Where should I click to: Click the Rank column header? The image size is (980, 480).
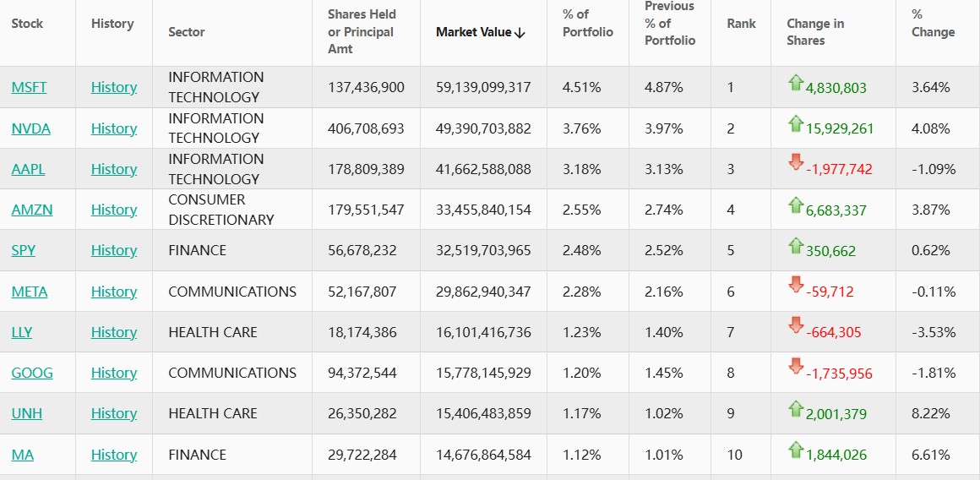click(x=741, y=24)
